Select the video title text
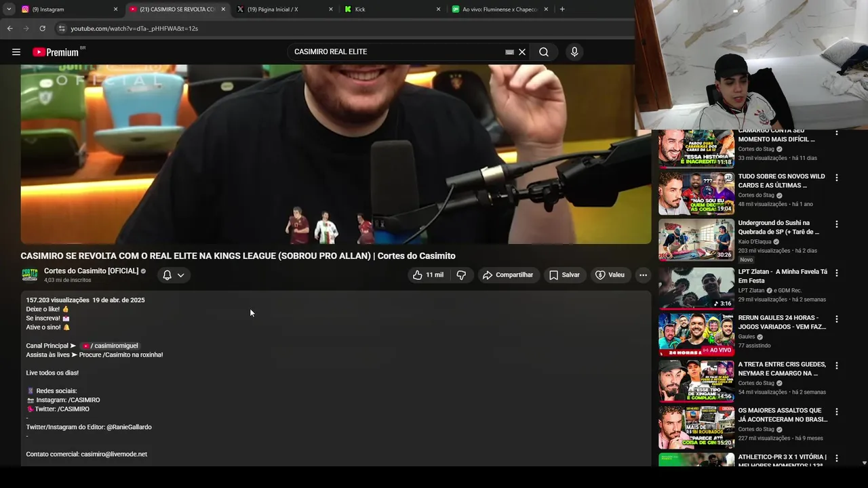The image size is (868, 488). (238, 256)
